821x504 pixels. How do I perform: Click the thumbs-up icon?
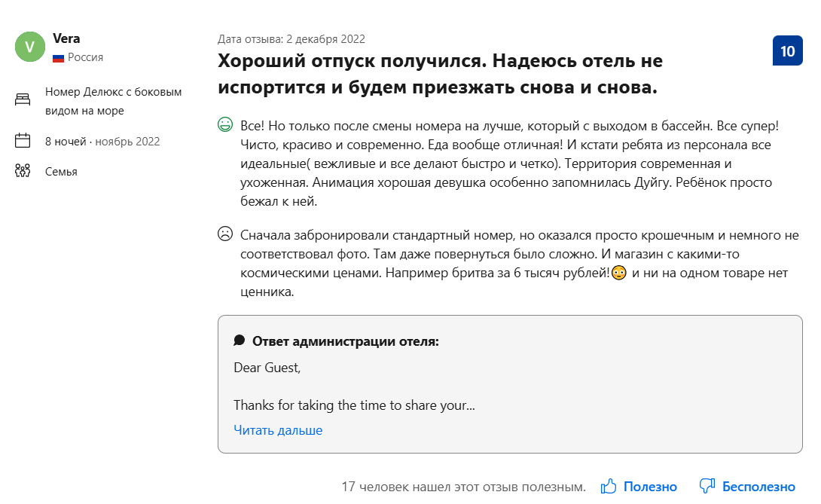coord(609,486)
